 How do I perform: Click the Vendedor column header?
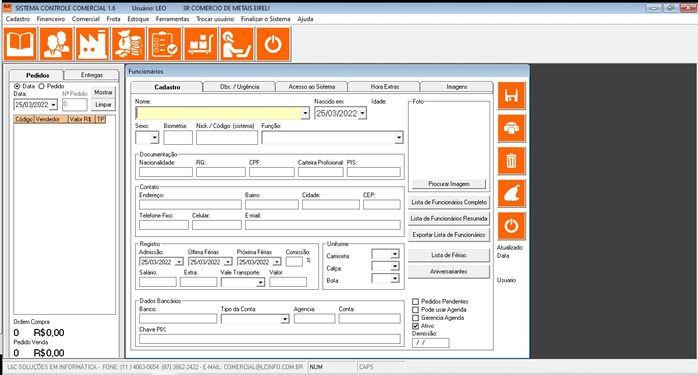tap(51, 119)
